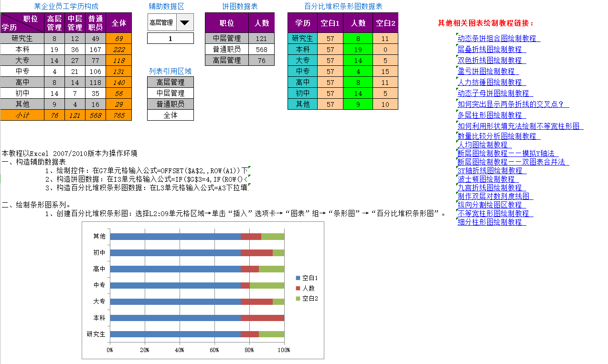The image size is (608, 364).
Task: Click the 初中 category label on chart axis
Action: [99, 253]
